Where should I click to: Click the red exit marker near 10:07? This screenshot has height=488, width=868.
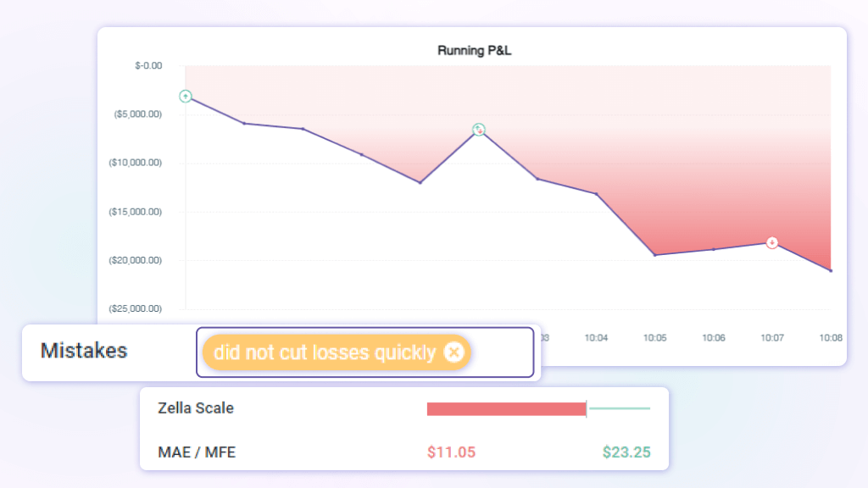[772, 243]
